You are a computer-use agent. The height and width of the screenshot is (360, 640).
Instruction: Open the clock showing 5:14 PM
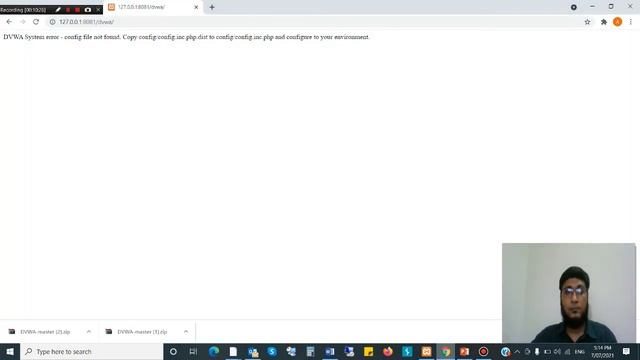tap(602, 351)
